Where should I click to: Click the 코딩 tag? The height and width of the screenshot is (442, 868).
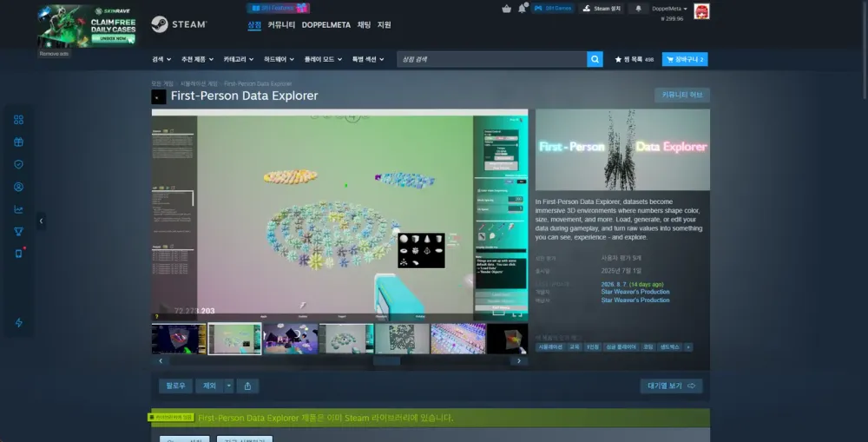pyautogui.click(x=648, y=346)
